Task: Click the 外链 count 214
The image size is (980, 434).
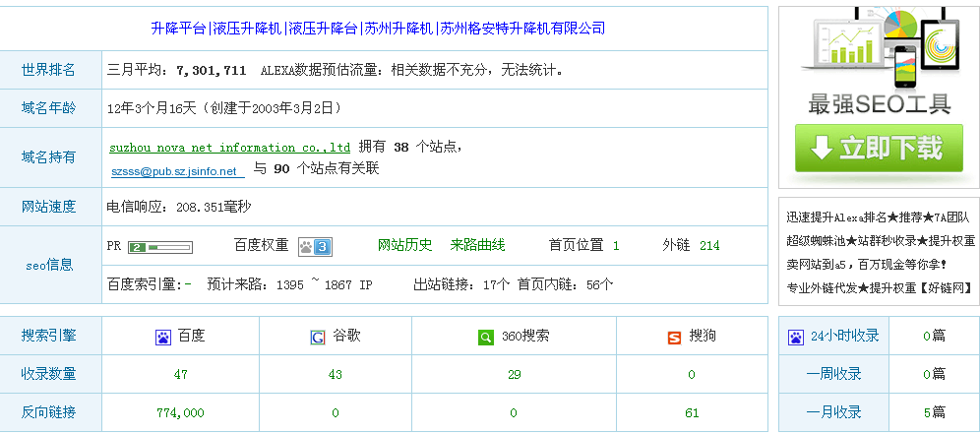Action: [x=709, y=246]
